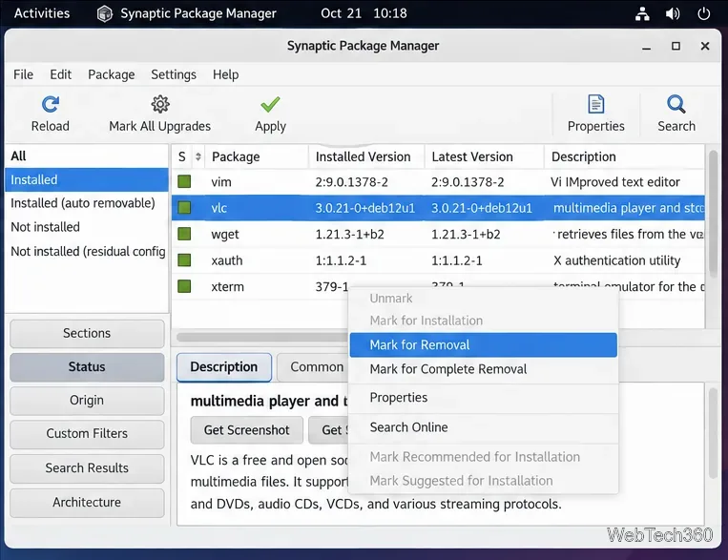Select Installed (auto removable) filter
Image resolution: width=728 pixels, height=560 pixels.
pyautogui.click(x=87, y=203)
